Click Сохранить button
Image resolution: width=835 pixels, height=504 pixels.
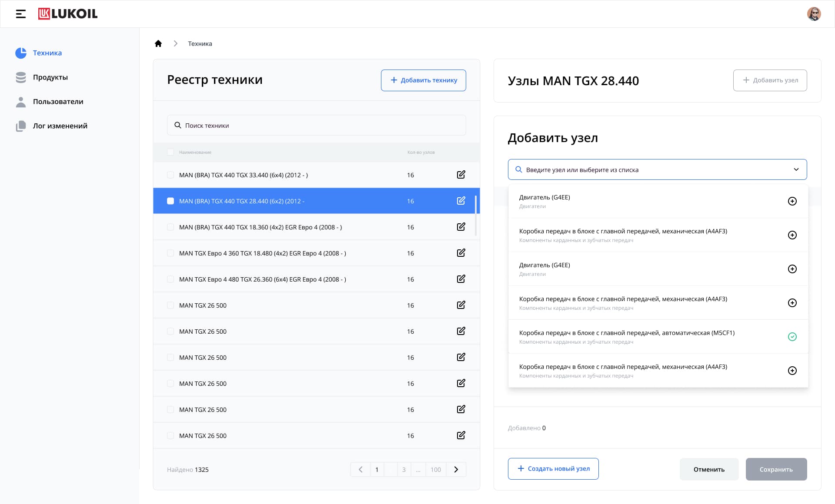pos(776,469)
